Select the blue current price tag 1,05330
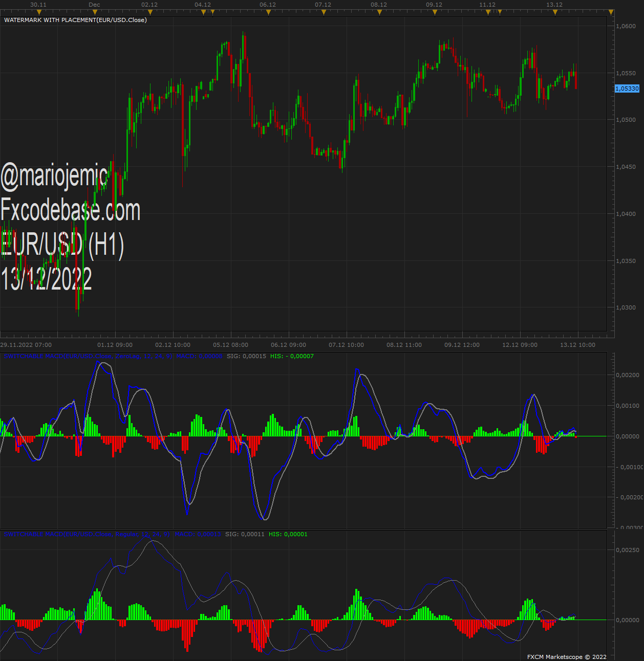This screenshot has width=644, height=661. 627,89
